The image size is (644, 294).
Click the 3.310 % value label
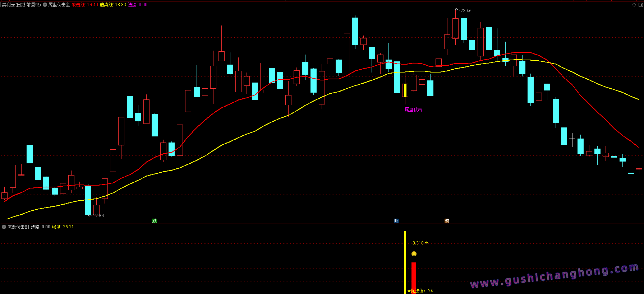420,243
